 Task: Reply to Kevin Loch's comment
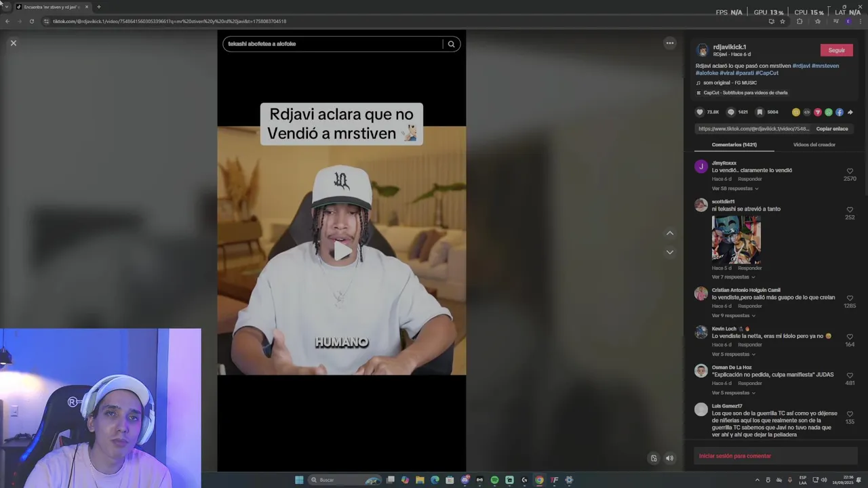750,344
